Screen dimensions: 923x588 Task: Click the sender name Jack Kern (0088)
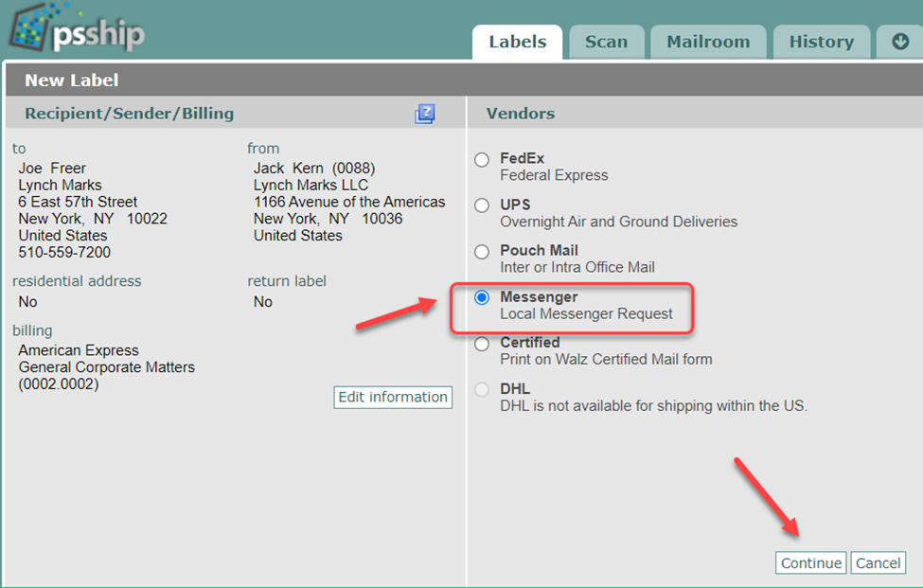(x=314, y=169)
